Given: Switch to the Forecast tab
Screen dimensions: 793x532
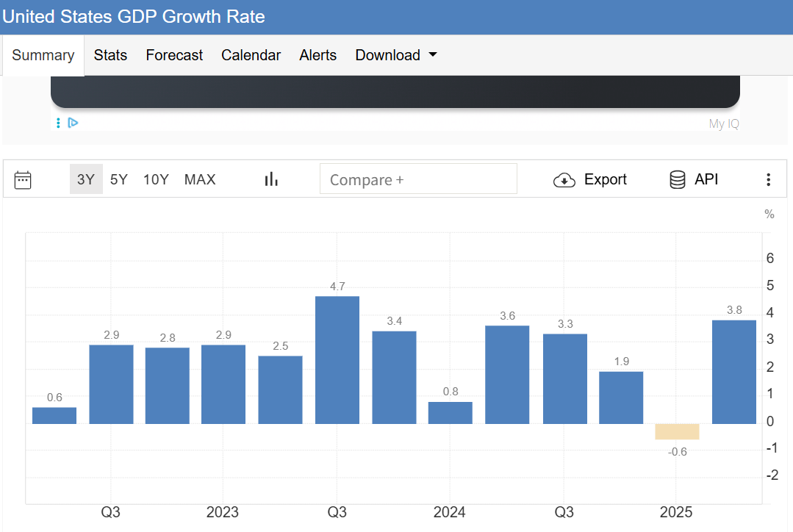Looking at the screenshot, I should coord(174,55).
